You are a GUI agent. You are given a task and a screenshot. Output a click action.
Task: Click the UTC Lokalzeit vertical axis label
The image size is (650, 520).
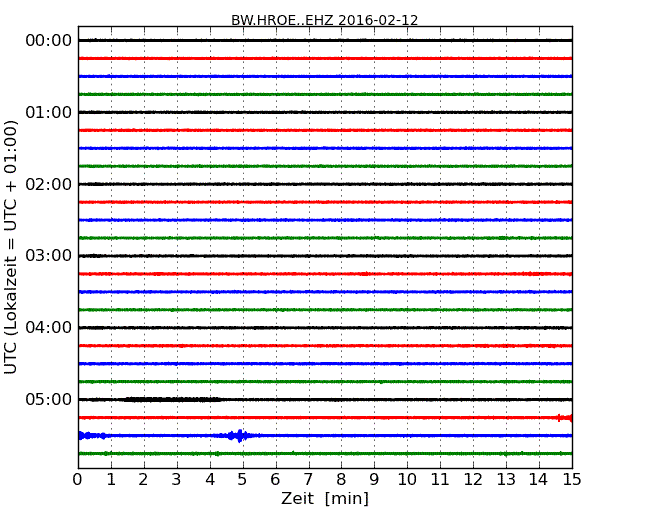point(11,247)
